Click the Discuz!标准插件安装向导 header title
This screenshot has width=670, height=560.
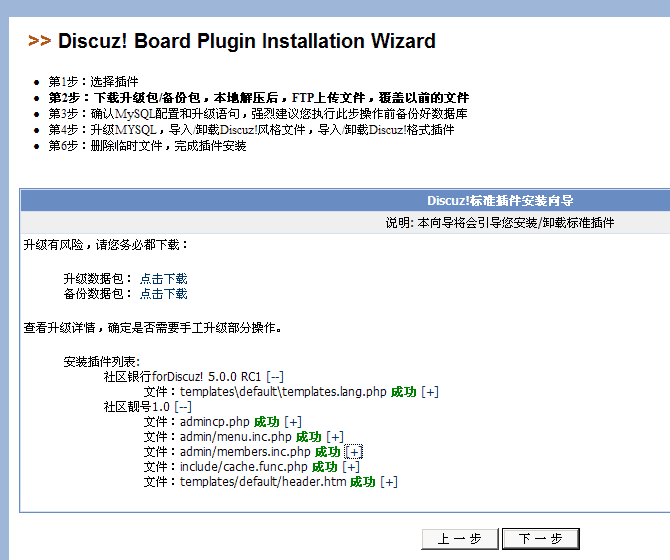click(x=500, y=201)
